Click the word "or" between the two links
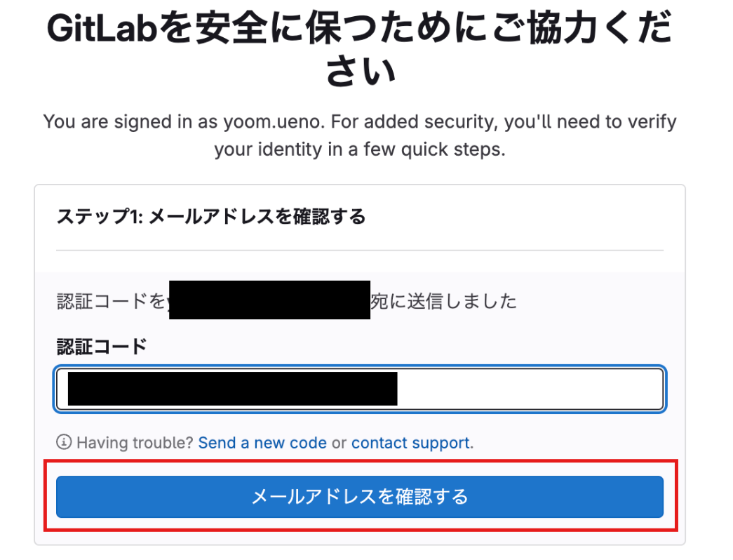The image size is (733, 560). point(339,443)
